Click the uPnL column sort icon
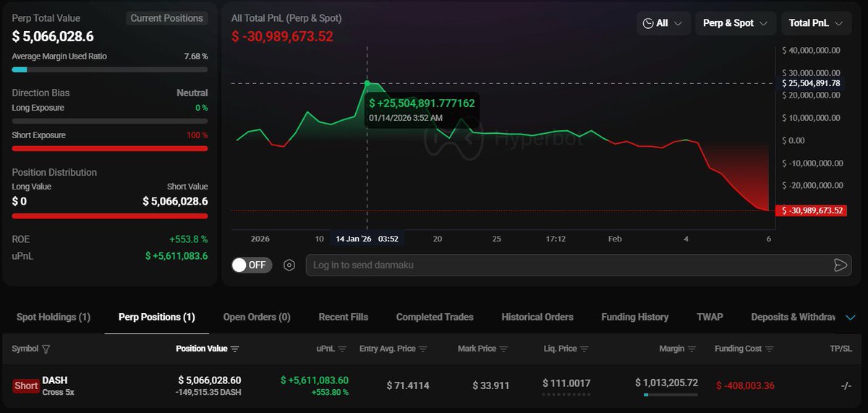 tap(342, 349)
